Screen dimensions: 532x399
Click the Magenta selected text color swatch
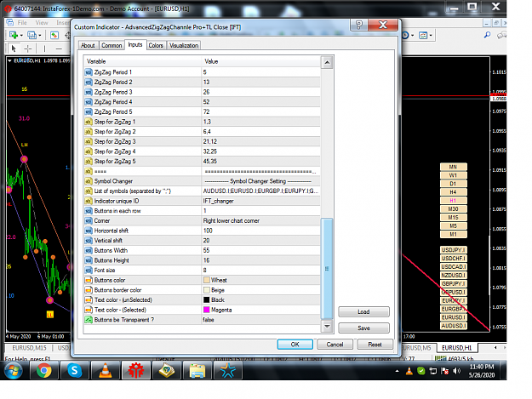(x=206, y=310)
